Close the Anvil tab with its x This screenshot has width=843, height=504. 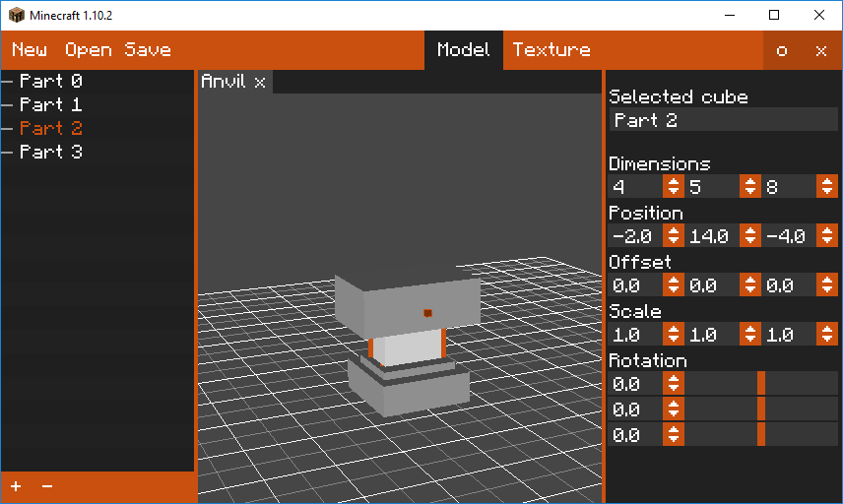pos(260,82)
